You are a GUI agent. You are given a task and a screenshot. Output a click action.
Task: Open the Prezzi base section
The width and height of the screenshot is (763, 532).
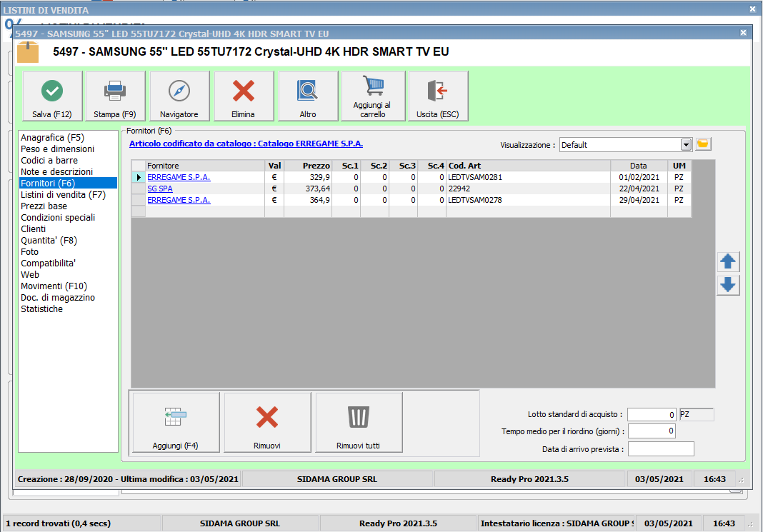click(44, 206)
